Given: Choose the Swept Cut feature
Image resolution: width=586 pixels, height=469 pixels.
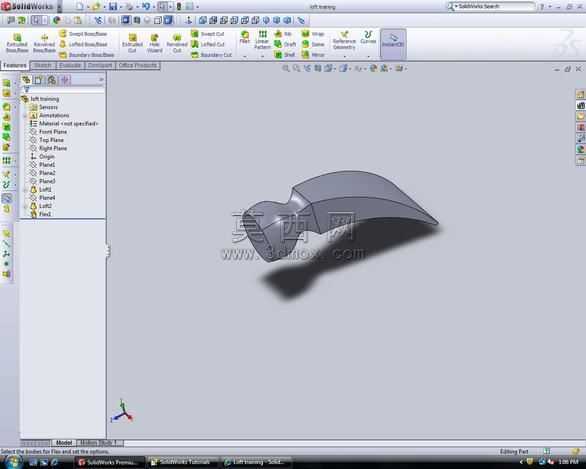Looking at the screenshot, I should [208, 34].
